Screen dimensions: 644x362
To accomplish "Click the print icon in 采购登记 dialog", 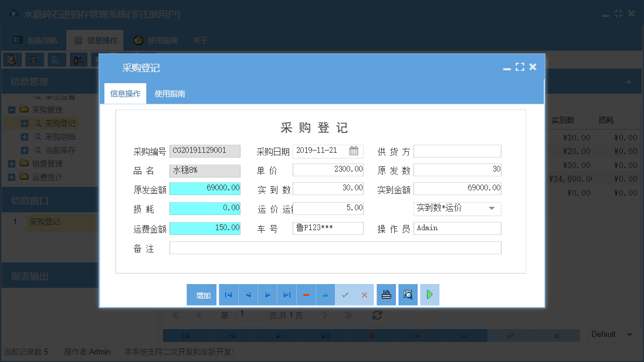I will click(386, 295).
